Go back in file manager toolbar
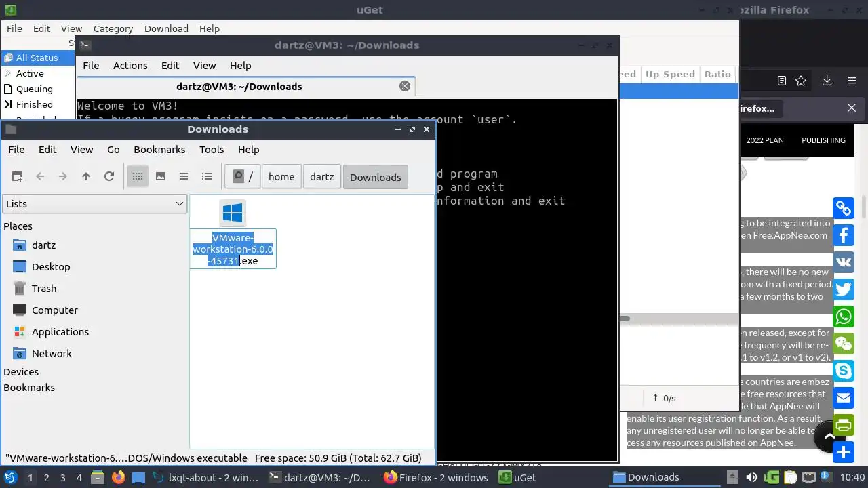The height and width of the screenshot is (488, 868). [40, 176]
